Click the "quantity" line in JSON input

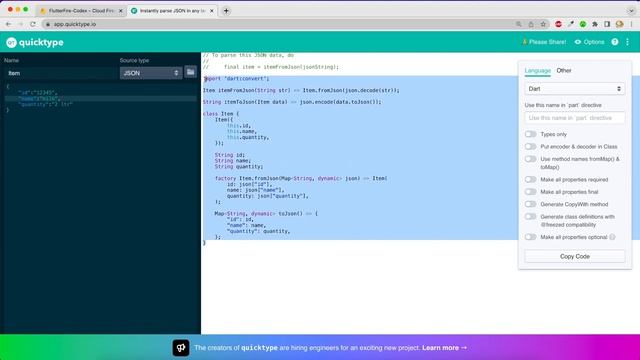[45, 104]
